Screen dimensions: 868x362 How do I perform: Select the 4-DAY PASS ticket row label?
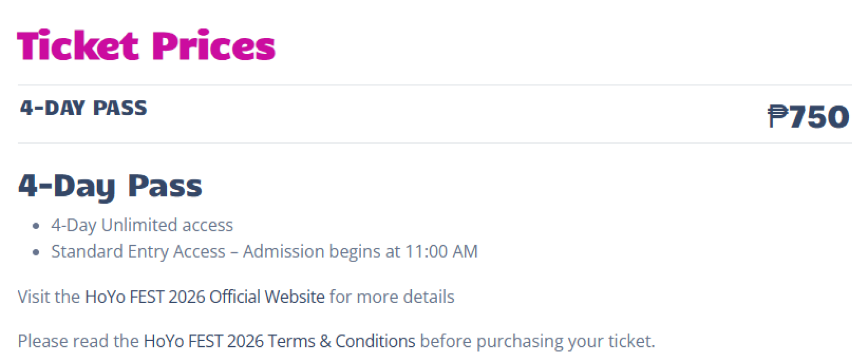pos(84,108)
